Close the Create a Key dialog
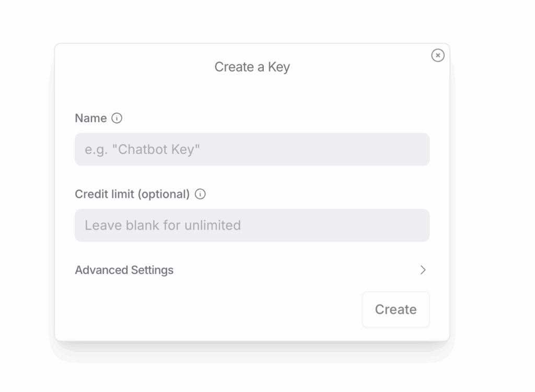This screenshot has width=535, height=392. tap(438, 55)
